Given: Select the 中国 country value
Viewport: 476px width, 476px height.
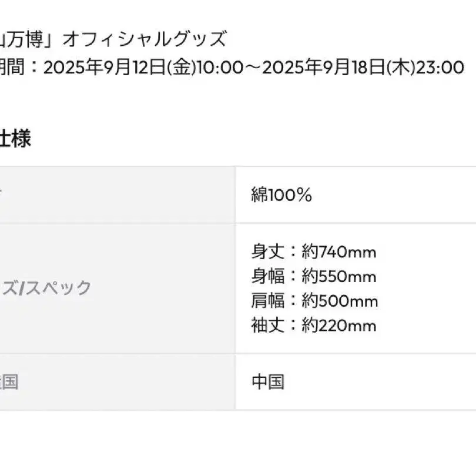Looking at the screenshot, I should click(x=268, y=382).
